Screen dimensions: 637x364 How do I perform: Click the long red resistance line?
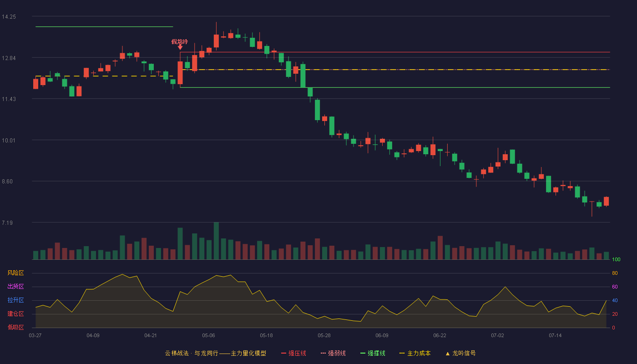point(395,52)
